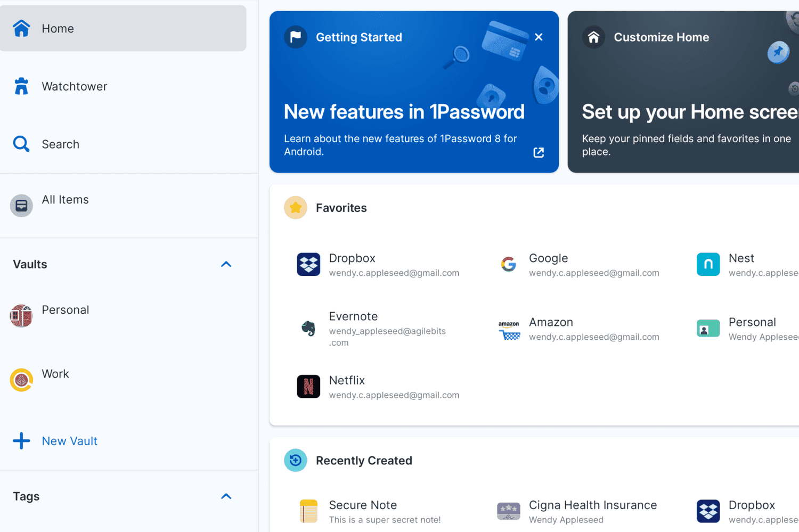Screen dimensions: 799x532
Task: Open the Work vault icon
Action: [x=21, y=380]
